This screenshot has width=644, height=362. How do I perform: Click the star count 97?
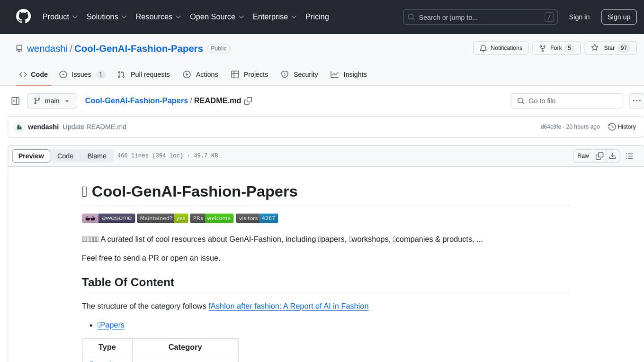(x=624, y=48)
